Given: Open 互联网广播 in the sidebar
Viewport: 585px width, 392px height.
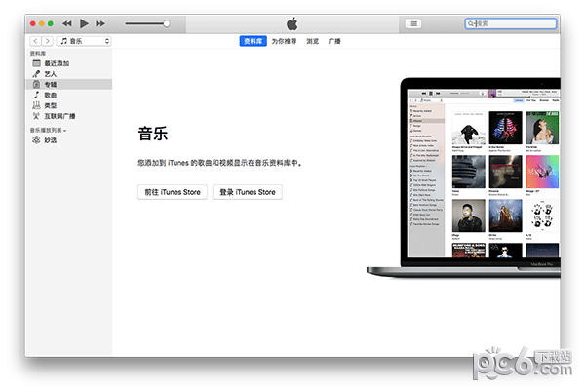Looking at the screenshot, I should (x=68, y=116).
